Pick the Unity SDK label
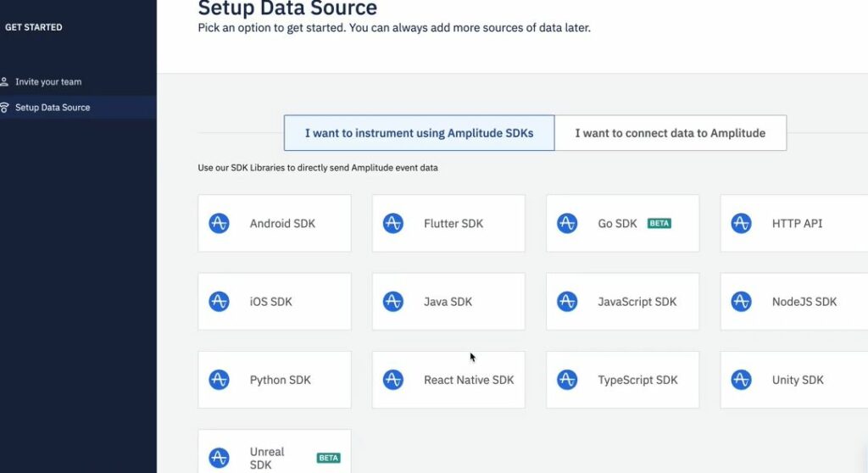Screen dimensions: 868x473 coord(798,380)
